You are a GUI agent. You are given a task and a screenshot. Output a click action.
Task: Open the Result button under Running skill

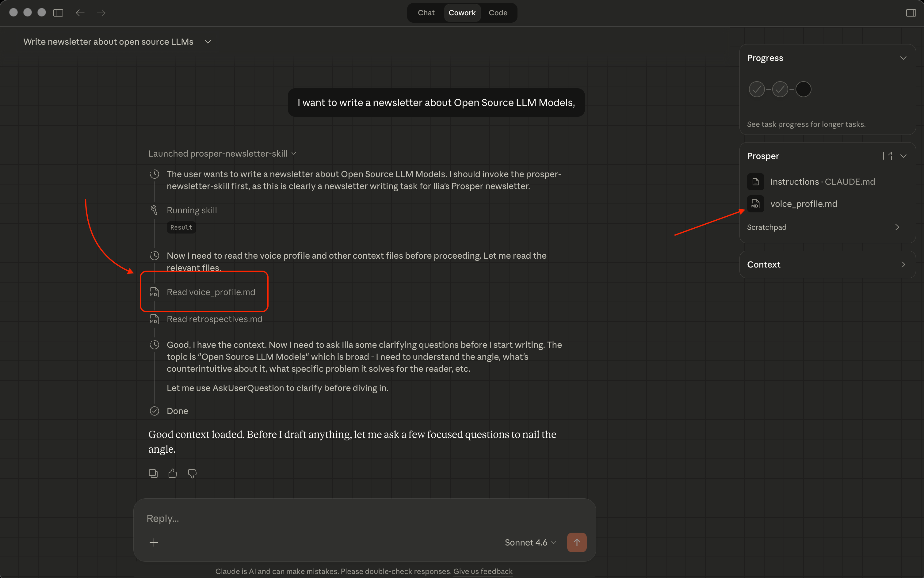(x=181, y=227)
